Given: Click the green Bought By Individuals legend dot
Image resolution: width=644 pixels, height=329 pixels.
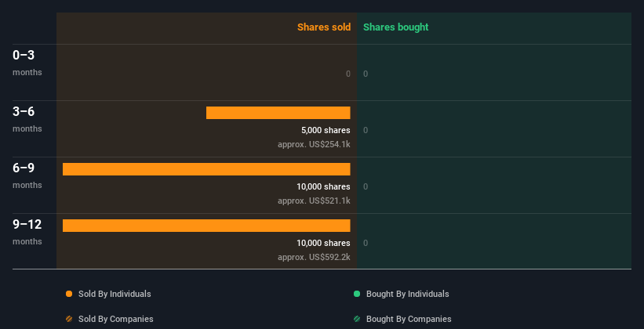Looking at the screenshot, I should (357, 294).
